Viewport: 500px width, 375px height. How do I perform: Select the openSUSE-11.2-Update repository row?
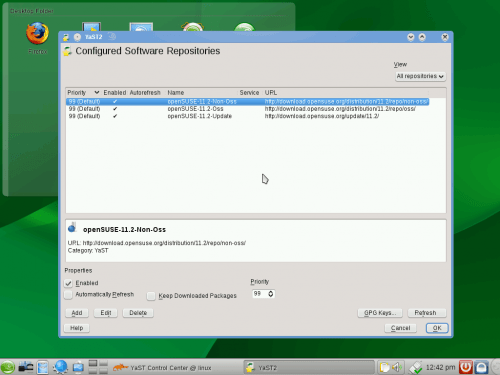(248, 116)
